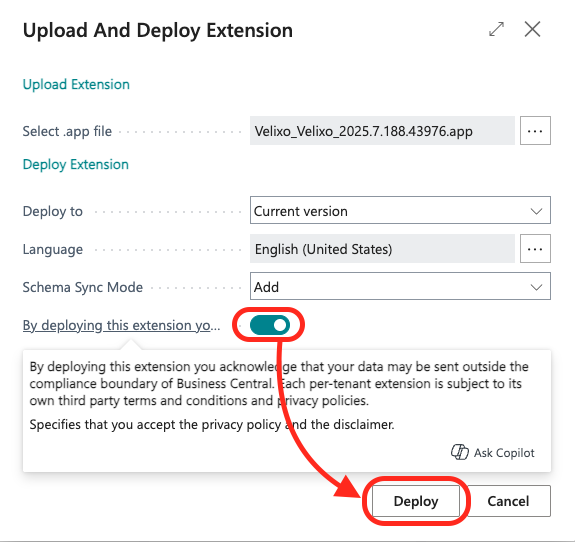Click the Copilot logo icon

459,452
